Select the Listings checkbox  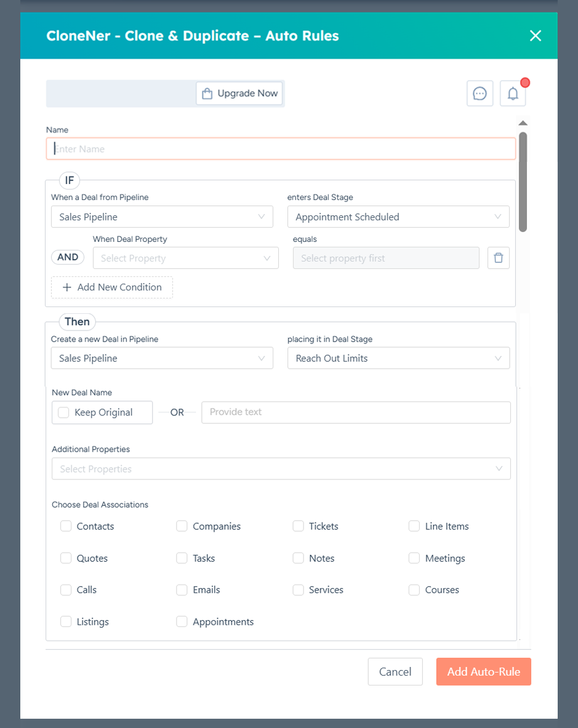66,622
